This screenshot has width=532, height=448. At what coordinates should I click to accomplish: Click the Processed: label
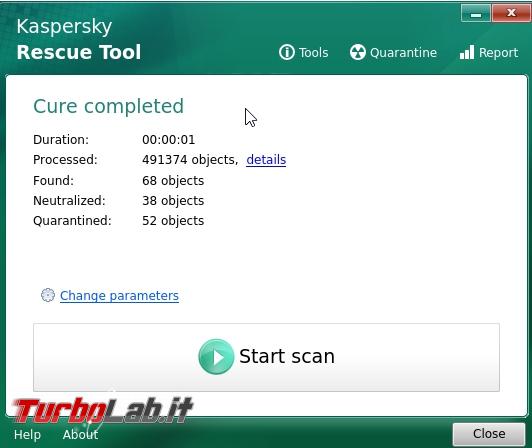pyautogui.click(x=65, y=160)
